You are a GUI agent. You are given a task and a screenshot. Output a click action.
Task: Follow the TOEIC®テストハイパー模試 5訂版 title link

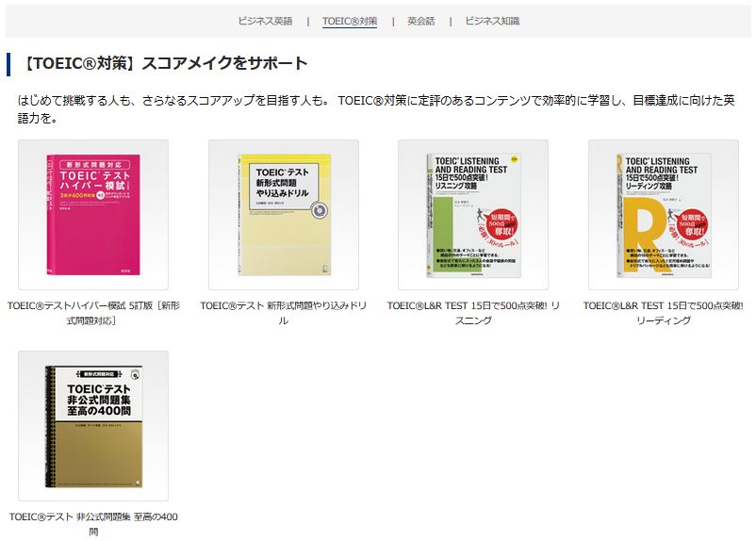93,313
